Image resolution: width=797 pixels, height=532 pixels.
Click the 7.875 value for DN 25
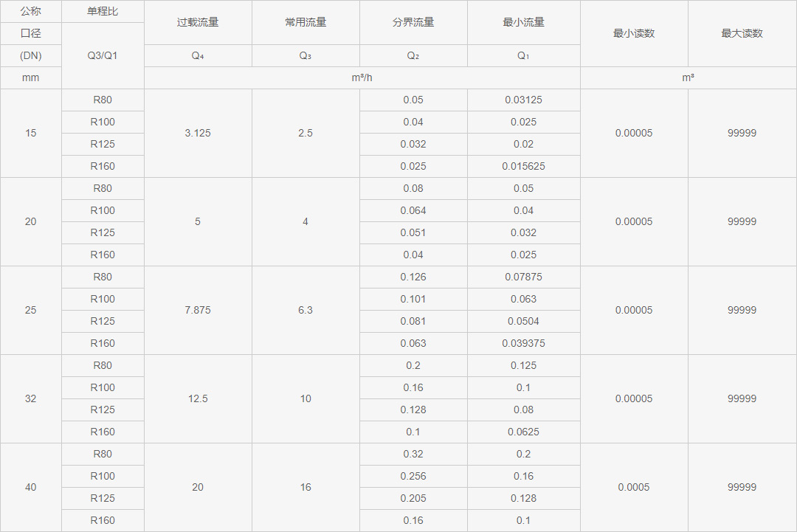[x=198, y=310]
